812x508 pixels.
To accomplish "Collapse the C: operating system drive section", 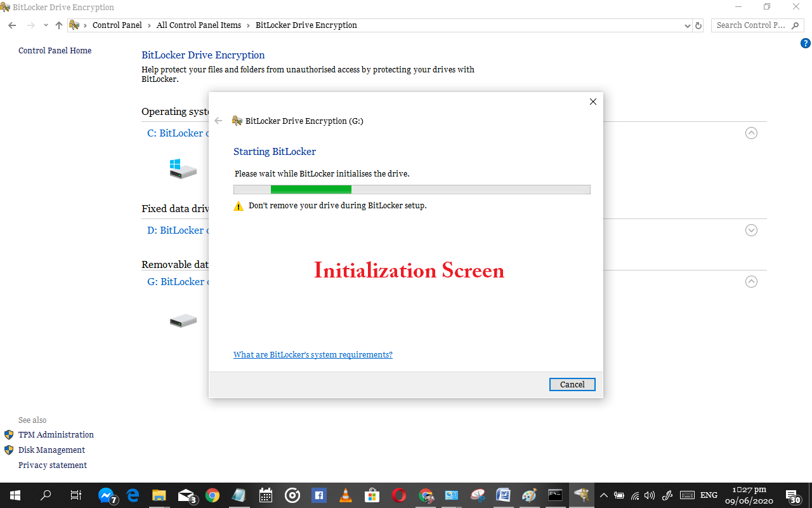I will point(751,133).
